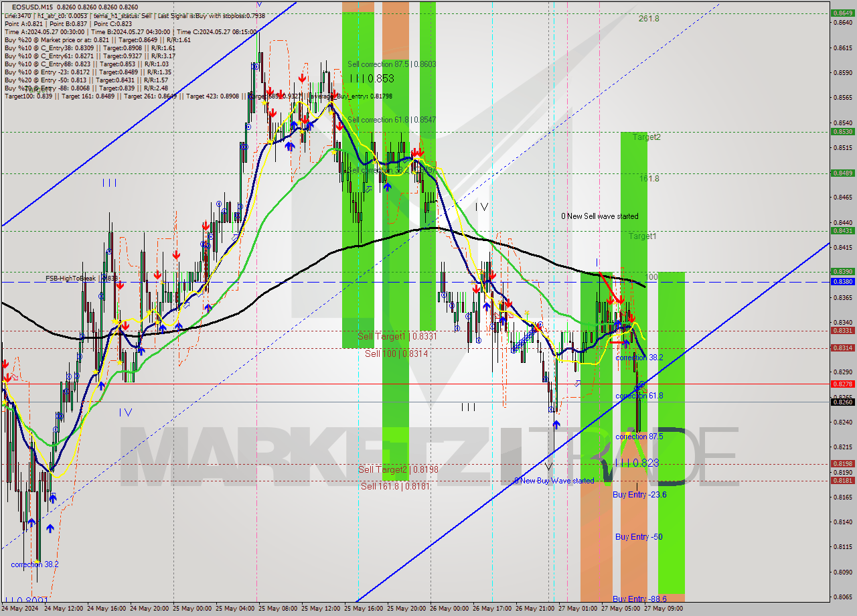The width and height of the screenshot is (857, 616).
Task: Click the 0.8590 price axis value
Action: click(x=842, y=72)
